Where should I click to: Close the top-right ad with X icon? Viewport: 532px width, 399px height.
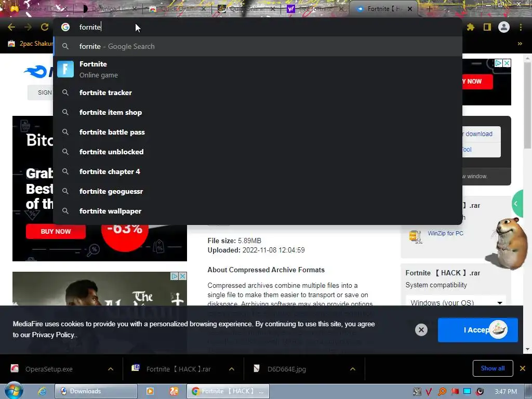click(507, 63)
